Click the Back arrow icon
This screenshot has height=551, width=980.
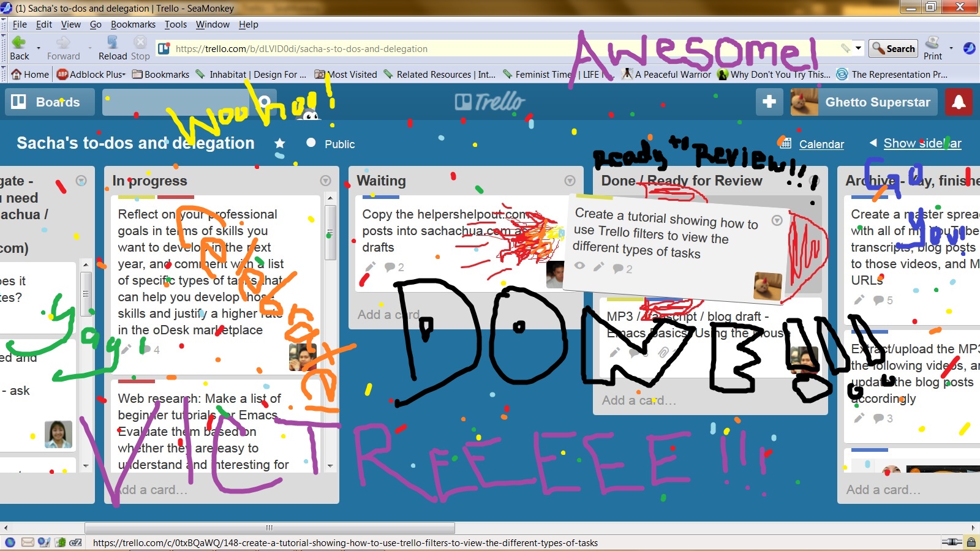coord(19,42)
